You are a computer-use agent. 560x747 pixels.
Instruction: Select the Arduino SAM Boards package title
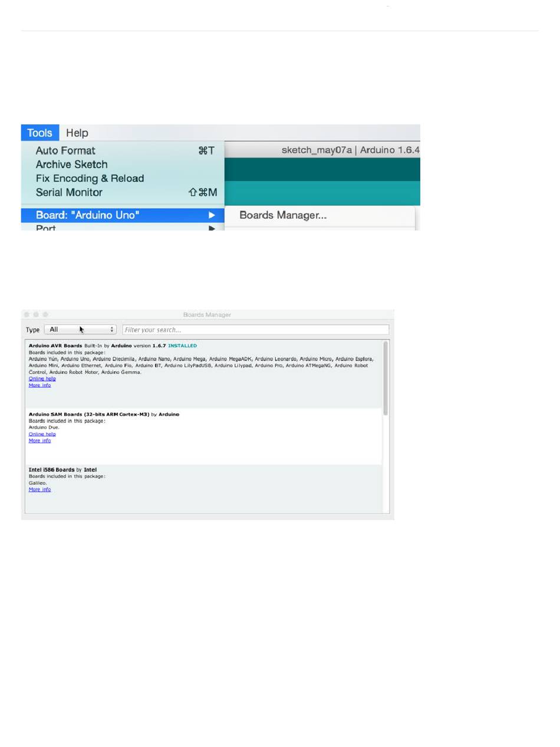[89, 414]
